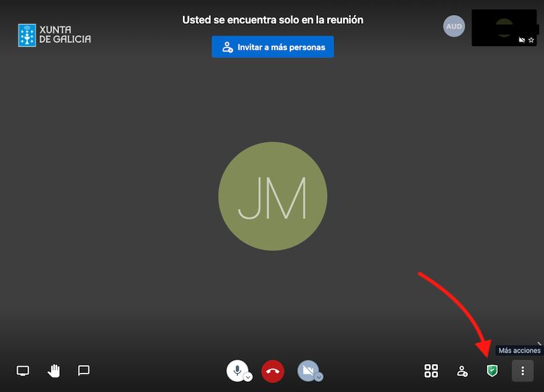This screenshot has height=392, width=544.
Task: Turn on the camera
Action: [307, 370]
